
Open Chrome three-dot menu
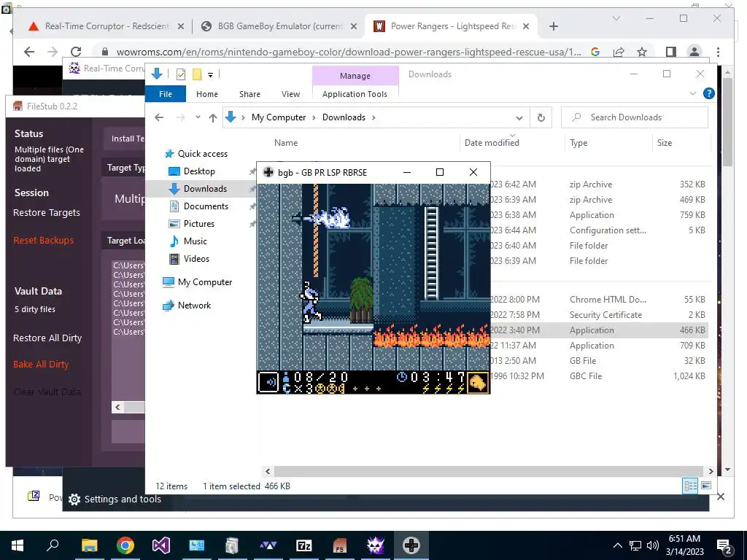pos(718,52)
